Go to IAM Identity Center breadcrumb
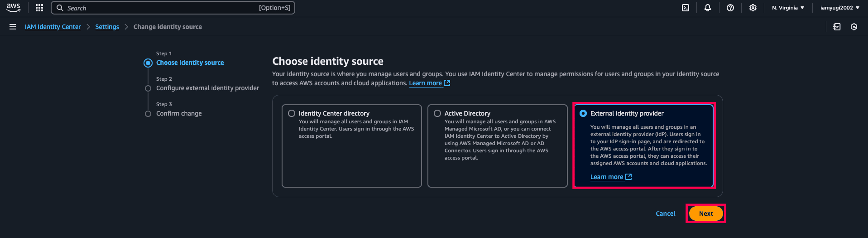 point(53,27)
